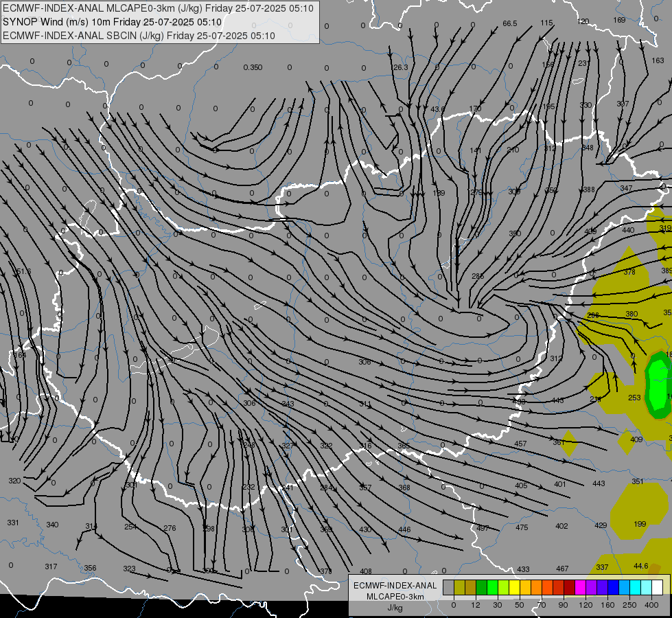Click the olive-yellow legend swatch after 0

coord(459,588)
